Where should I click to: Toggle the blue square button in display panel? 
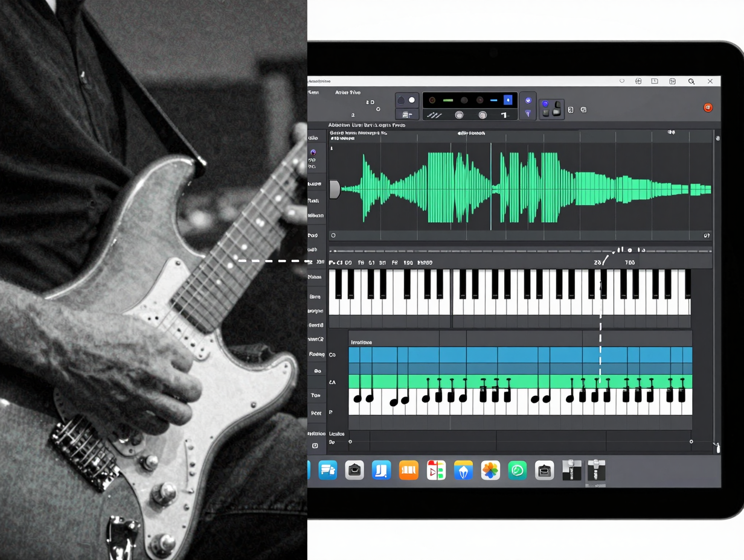point(508,100)
